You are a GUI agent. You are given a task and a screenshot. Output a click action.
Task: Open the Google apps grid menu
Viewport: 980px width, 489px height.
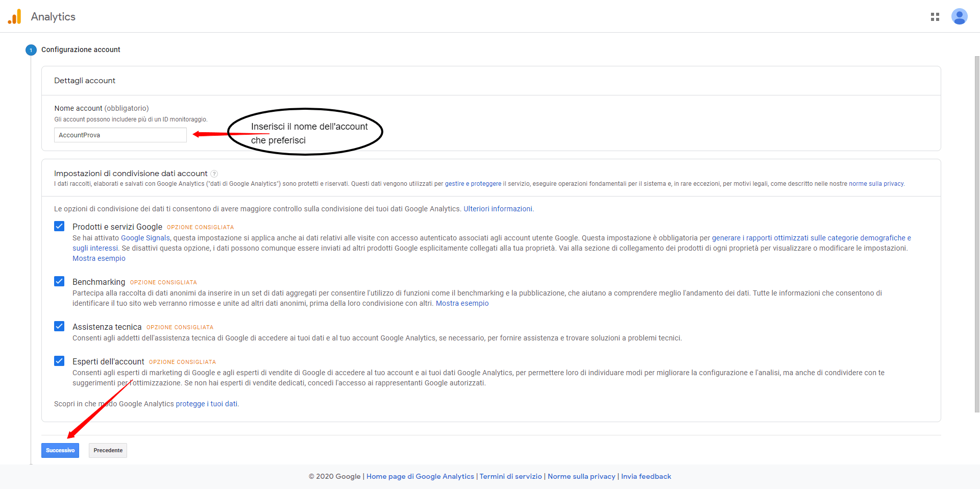[x=935, y=16]
